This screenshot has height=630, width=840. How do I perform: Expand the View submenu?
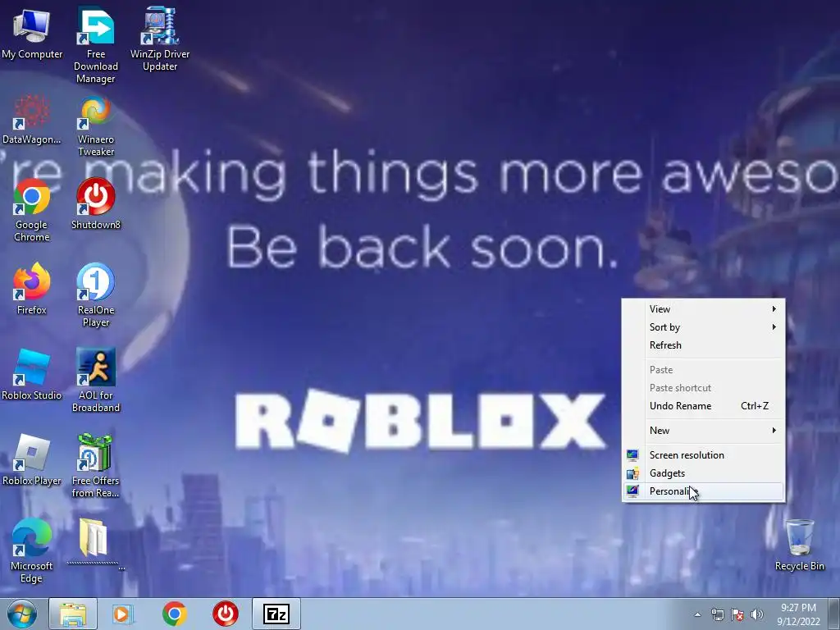click(703, 309)
